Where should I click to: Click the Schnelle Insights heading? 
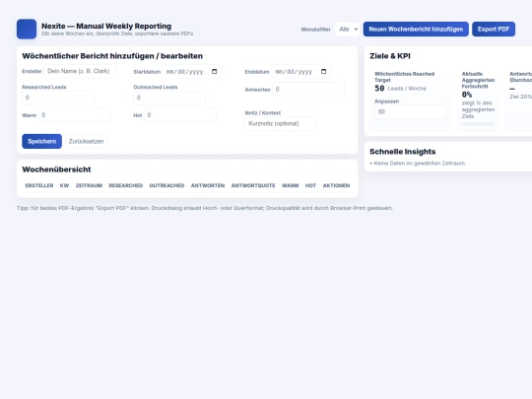point(402,152)
